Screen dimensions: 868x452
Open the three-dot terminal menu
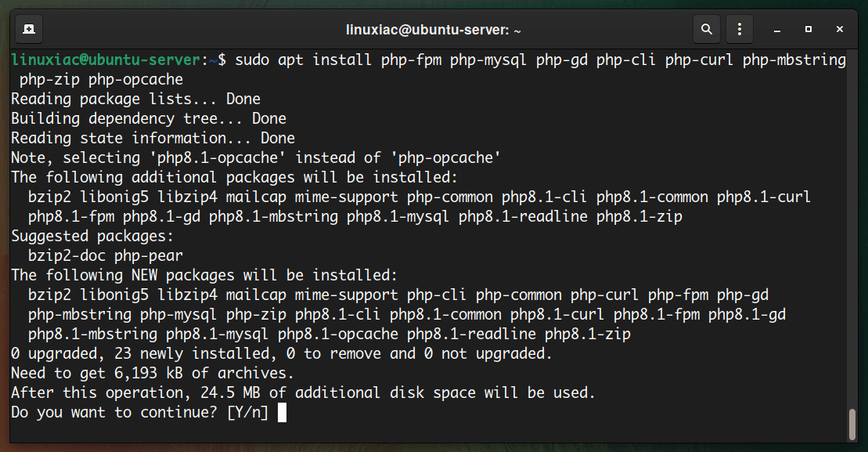(739, 29)
